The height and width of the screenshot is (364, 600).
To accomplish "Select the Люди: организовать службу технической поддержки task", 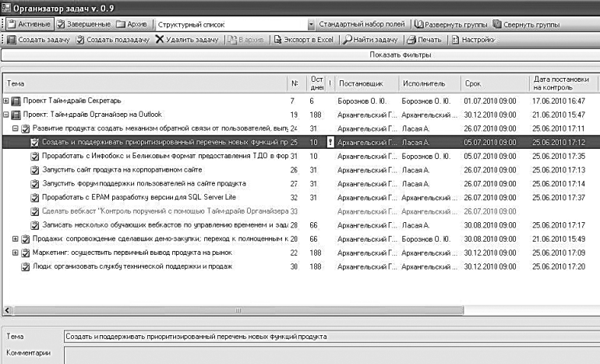I will coord(132,266).
